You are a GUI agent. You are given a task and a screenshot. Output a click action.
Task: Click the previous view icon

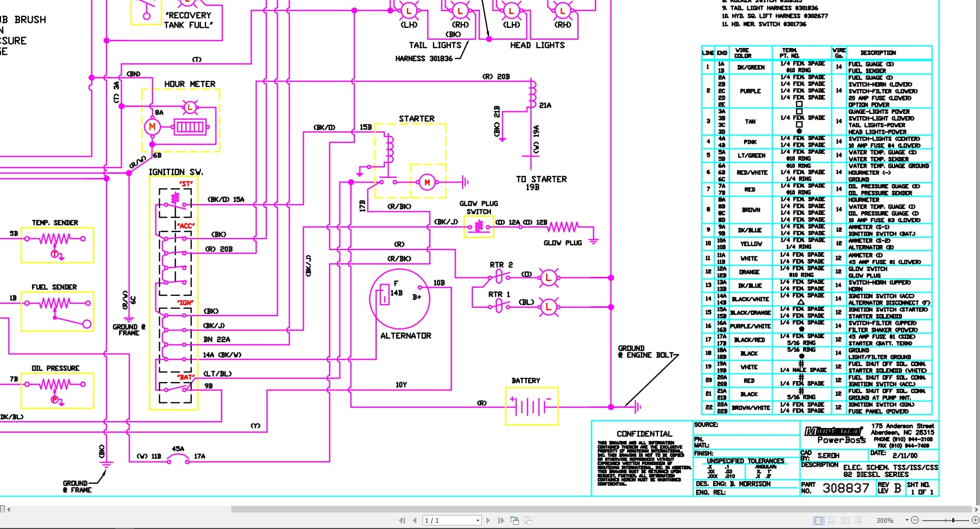point(515,520)
